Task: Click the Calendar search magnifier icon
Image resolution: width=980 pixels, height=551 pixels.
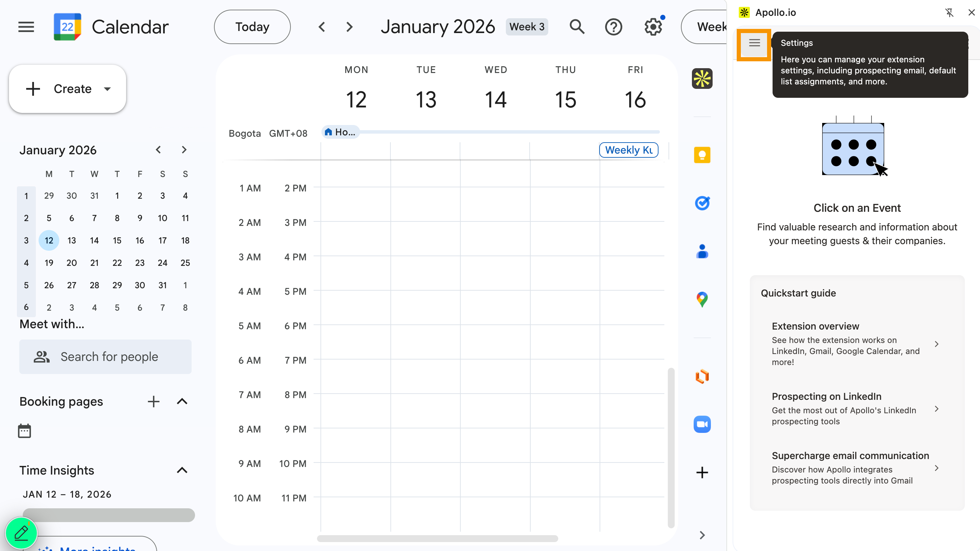Action: (577, 27)
